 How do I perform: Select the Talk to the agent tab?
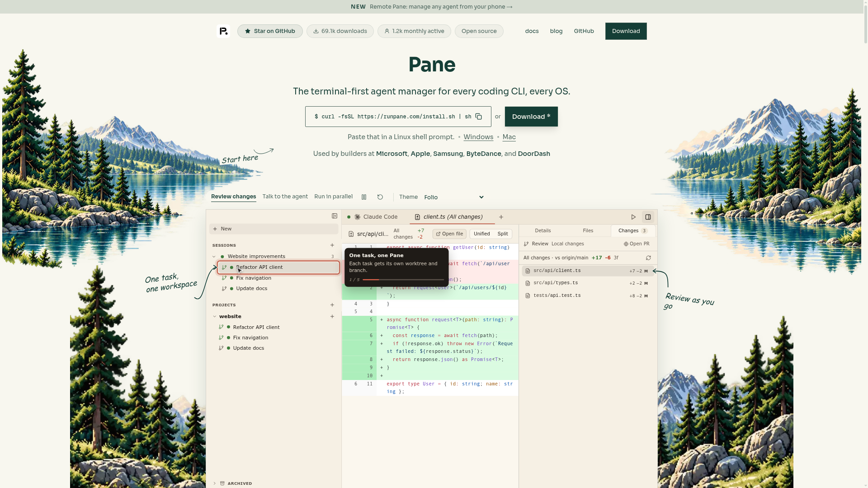coord(285,197)
